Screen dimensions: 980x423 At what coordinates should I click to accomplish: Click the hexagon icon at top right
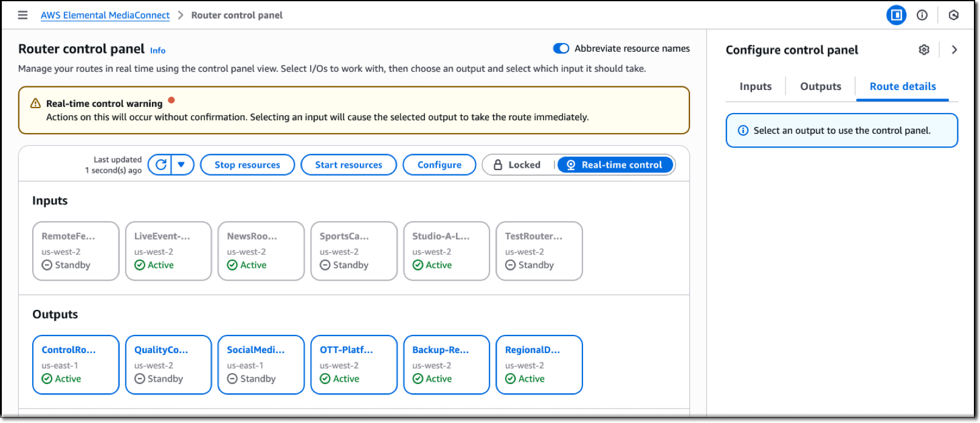(953, 15)
